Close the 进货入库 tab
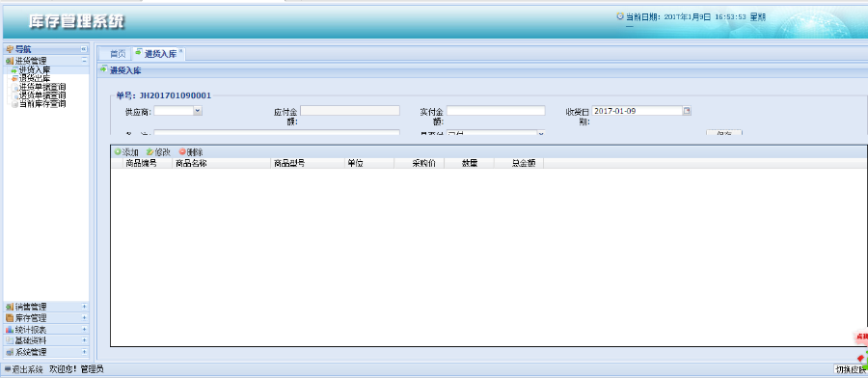Viewport: 868px width, 378px height. pyautogui.click(x=181, y=51)
